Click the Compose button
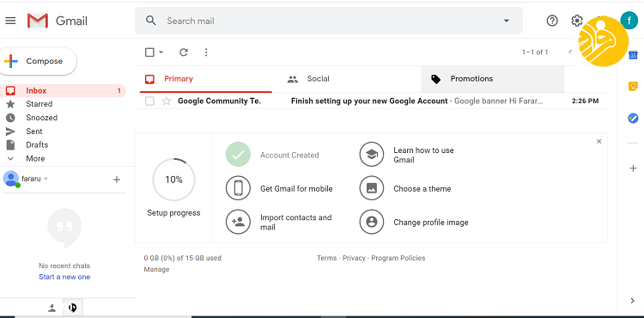 click(x=37, y=61)
